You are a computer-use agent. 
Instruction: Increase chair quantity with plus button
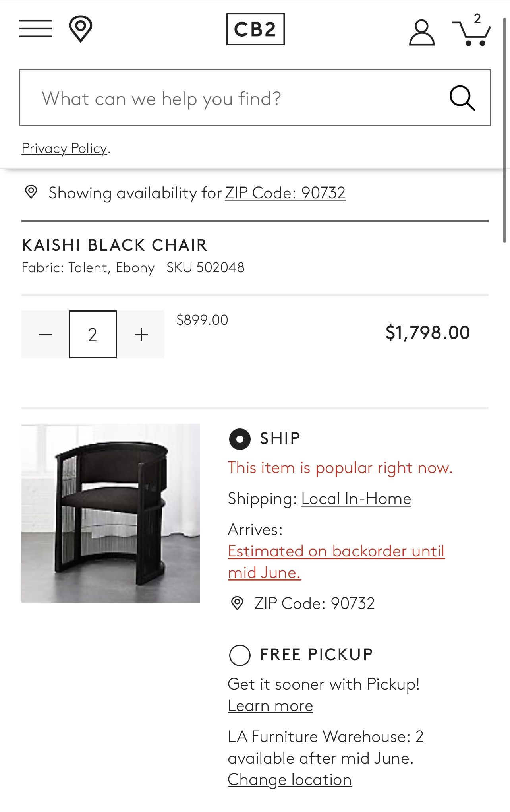141,334
